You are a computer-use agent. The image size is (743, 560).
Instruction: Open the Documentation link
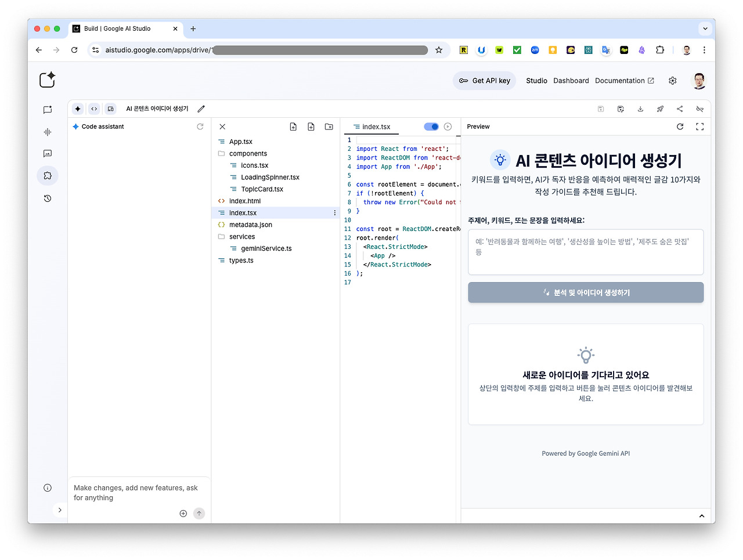[x=625, y=81]
